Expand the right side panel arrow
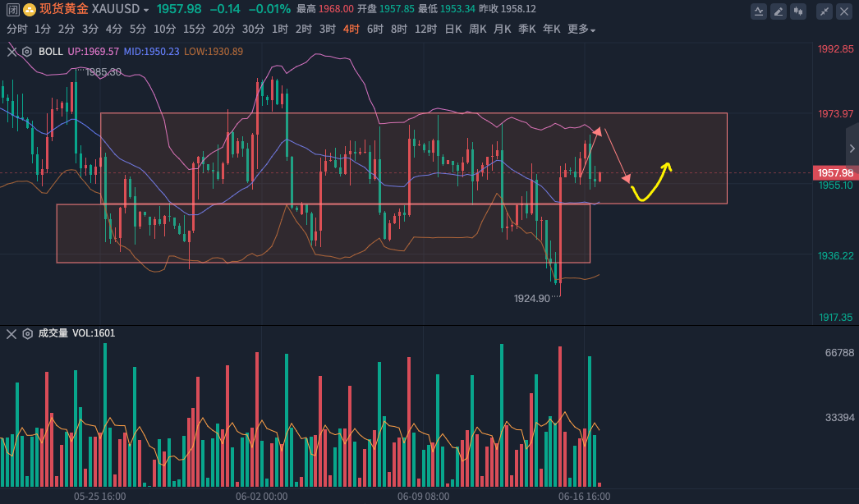This screenshot has width=859, height=504. tap(852, 149)
